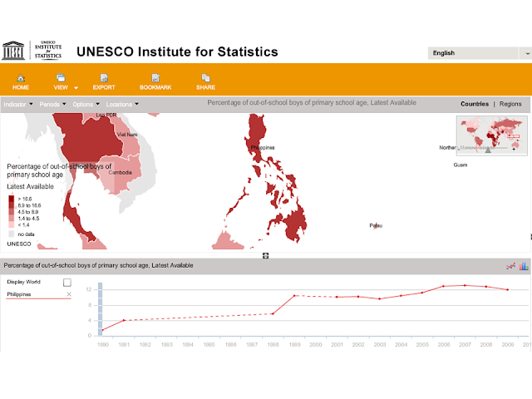The width and height of the screenshot is (532, 399).
Task: Click the language selector arrow button
Action: point(525,53)
